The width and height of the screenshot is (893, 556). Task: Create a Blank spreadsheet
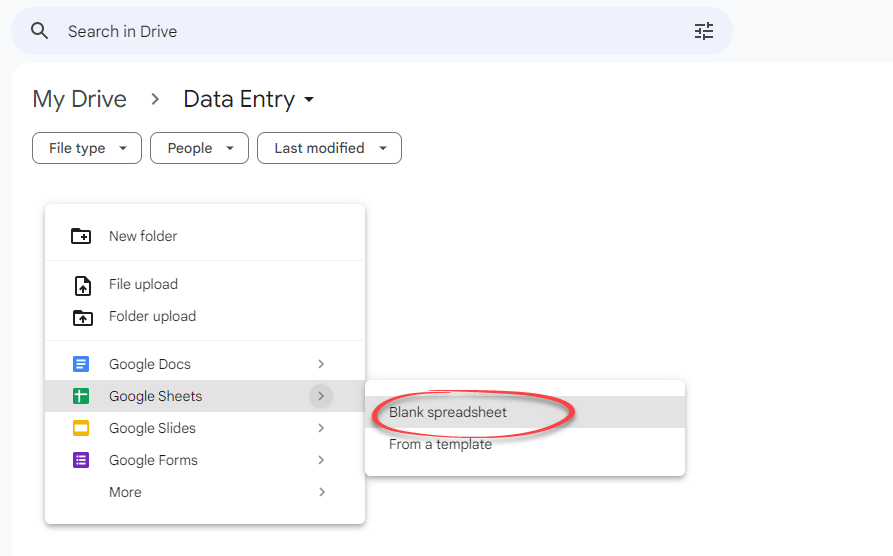click(x=525, y=412)
